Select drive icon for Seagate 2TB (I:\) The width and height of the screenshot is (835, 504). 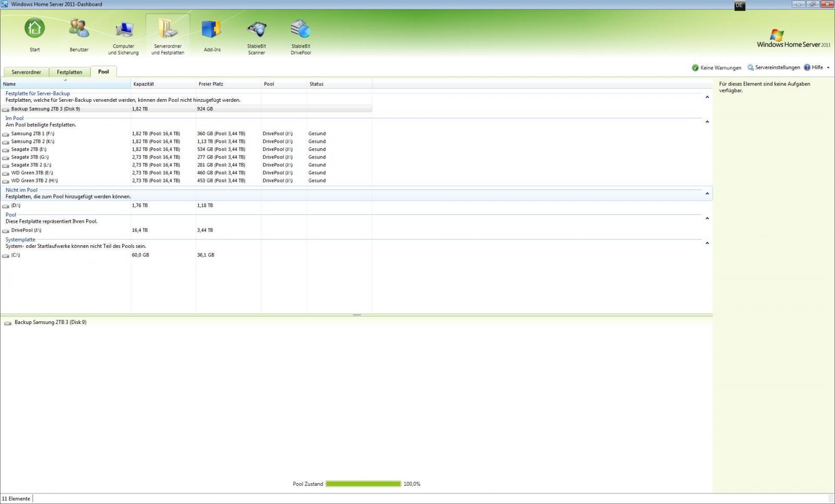click(x=6, y=150)
